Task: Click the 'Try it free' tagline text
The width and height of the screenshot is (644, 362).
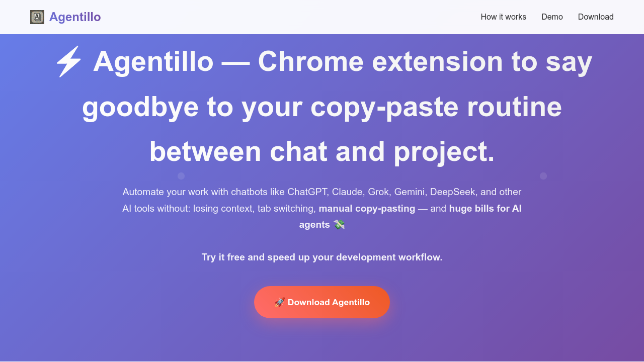Action: click(x=322, y=257)
